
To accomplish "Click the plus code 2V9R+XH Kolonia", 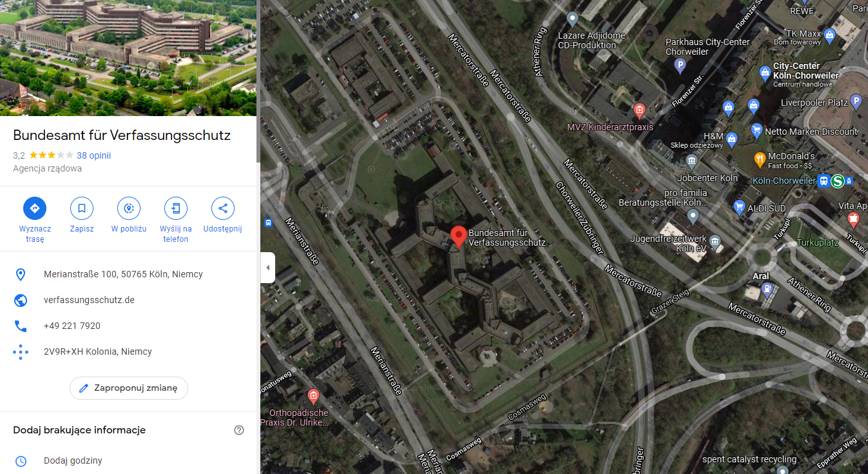I will click(x=98, y=351).
